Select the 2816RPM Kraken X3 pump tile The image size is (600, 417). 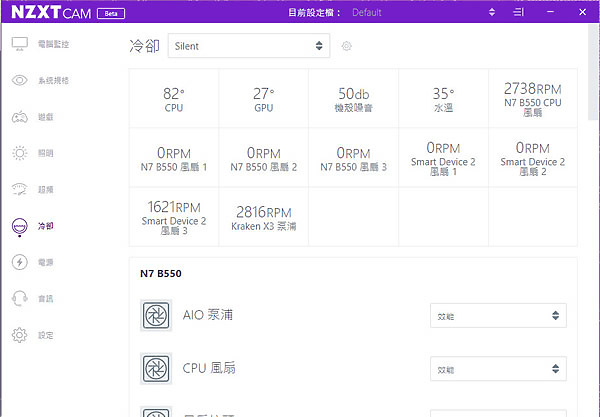click(264, 217)
